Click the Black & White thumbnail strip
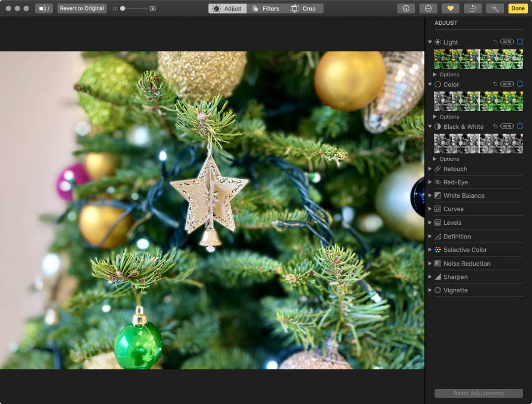This screenshot has height=404, width=532. point(478,143)
